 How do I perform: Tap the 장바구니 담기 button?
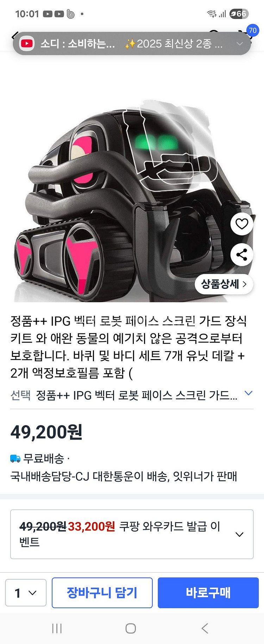102,593
